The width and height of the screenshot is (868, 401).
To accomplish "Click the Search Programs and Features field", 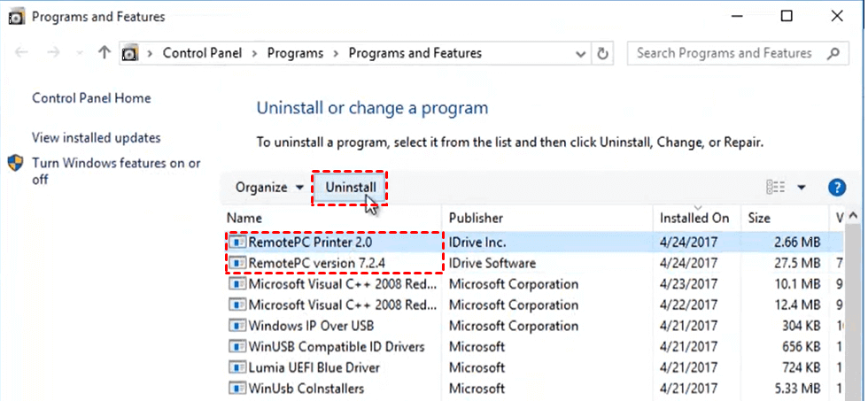I will (725, 53).
